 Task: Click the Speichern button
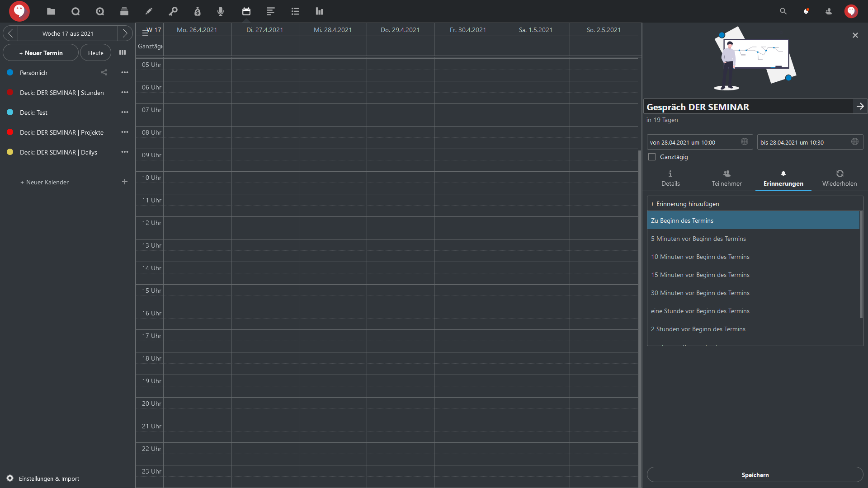coord(755,475)
